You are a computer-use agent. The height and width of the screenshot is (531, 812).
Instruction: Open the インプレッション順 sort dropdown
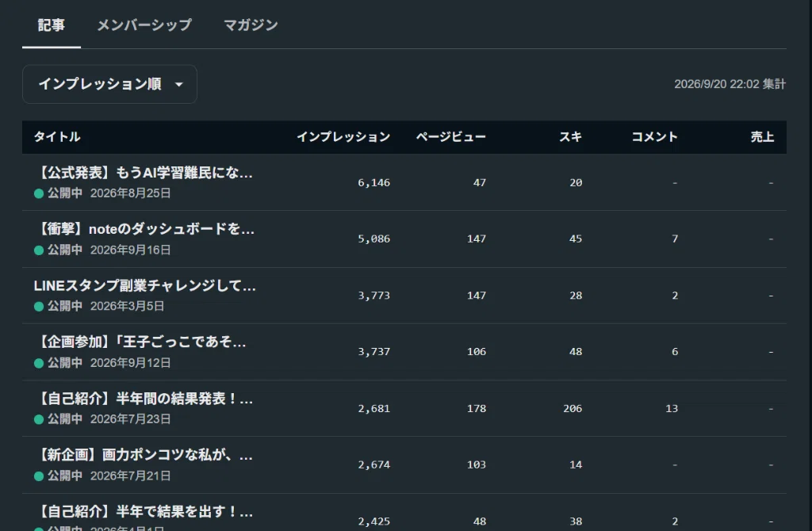pos(109,84)
